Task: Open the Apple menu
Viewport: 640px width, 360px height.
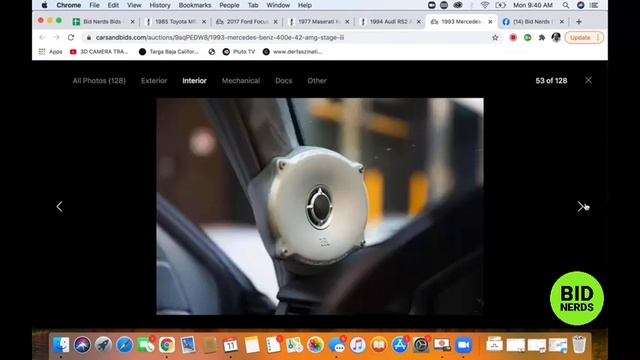Action: 44,5
